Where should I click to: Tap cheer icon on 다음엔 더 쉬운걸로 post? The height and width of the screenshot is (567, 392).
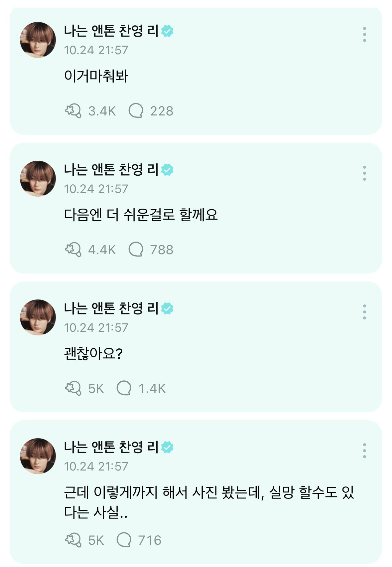73,250
